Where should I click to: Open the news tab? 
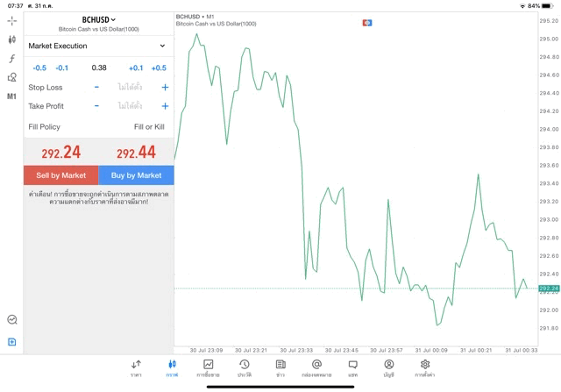pos(280,368)
